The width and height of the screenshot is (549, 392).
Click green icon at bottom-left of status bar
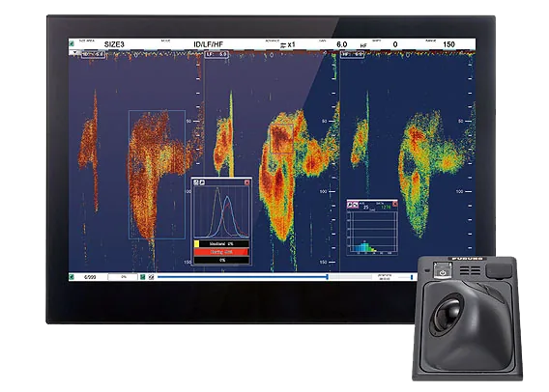coord(72,277)
